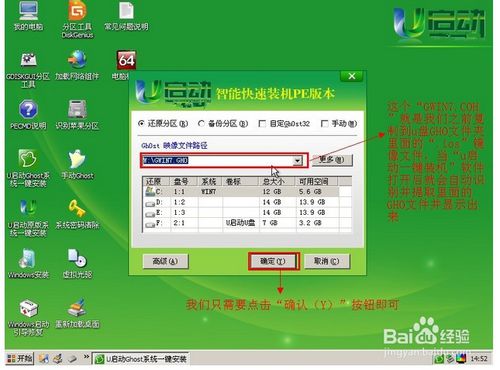Switch to U启动Ghost系统一键安装 taskbar item
The image size is (500, 370).
[x=141, y=359]
